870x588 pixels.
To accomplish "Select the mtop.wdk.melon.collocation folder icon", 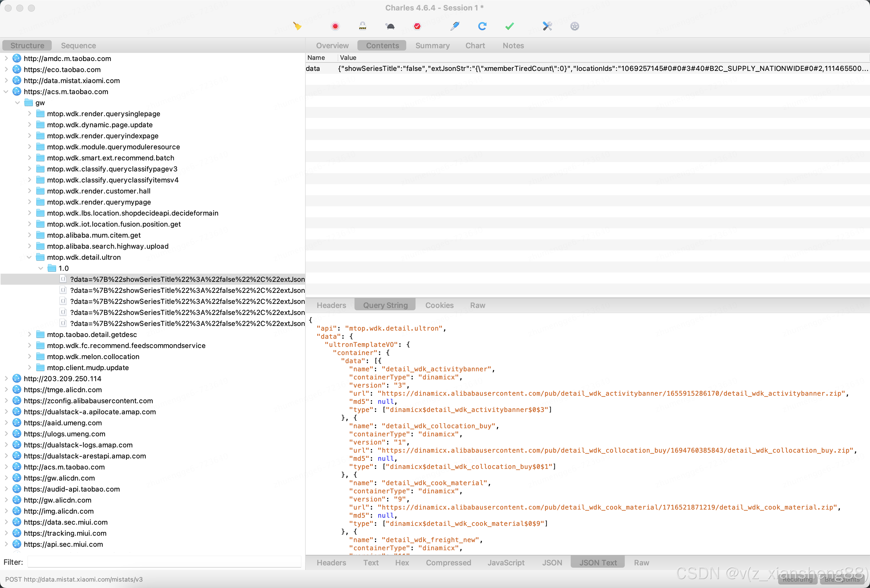I will click(x=40, y=356).
